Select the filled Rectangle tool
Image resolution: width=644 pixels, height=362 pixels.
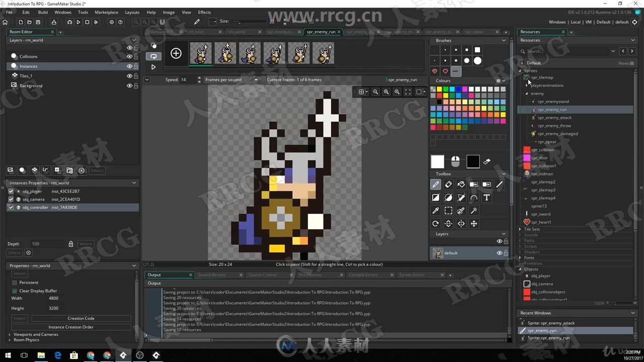click(x=436, y=198)
